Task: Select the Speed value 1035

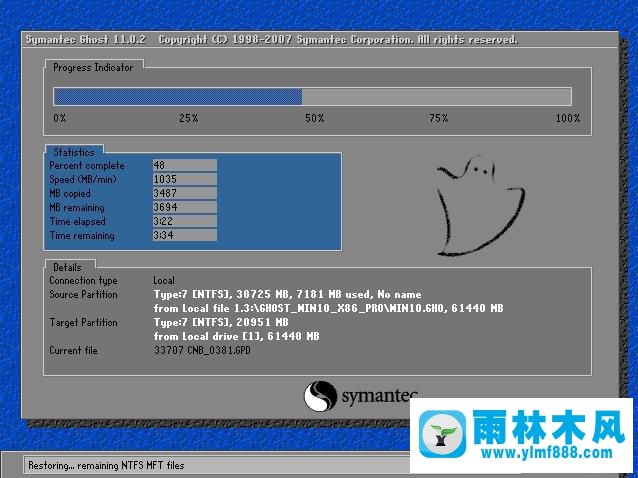Action: tap(185, 179)
